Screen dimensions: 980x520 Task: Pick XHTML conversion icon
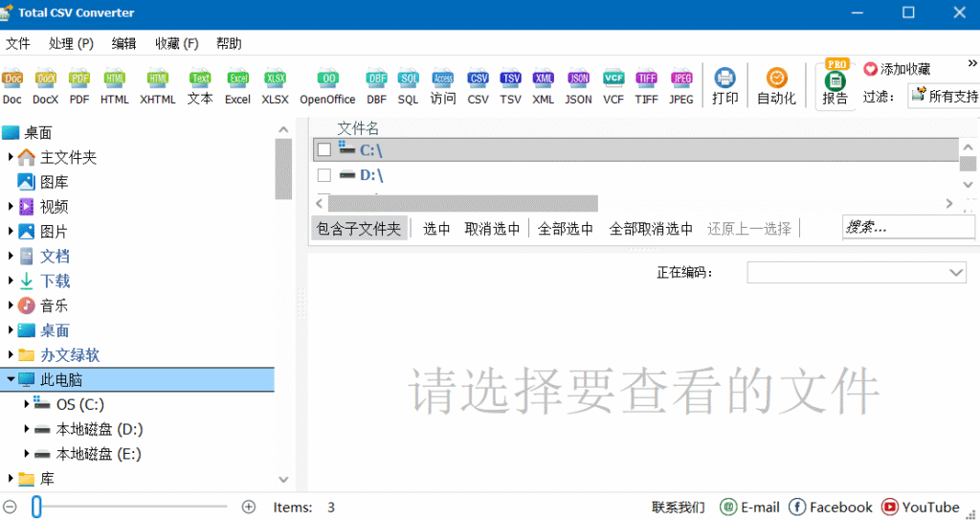[158, 86]
